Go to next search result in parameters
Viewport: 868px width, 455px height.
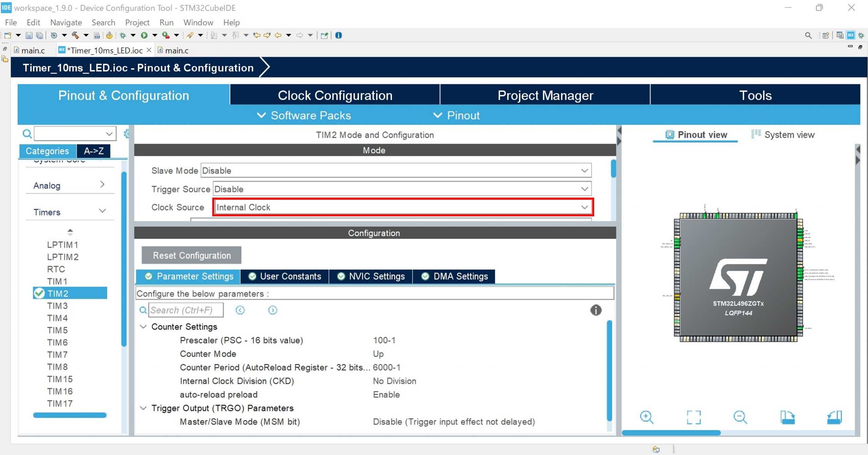pyautogui.click(x=273, y=310)
